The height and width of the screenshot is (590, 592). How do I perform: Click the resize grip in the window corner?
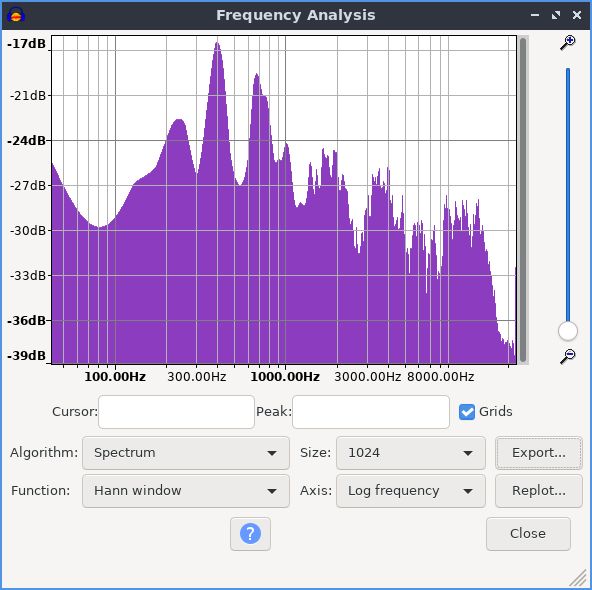tap(578, 579)
